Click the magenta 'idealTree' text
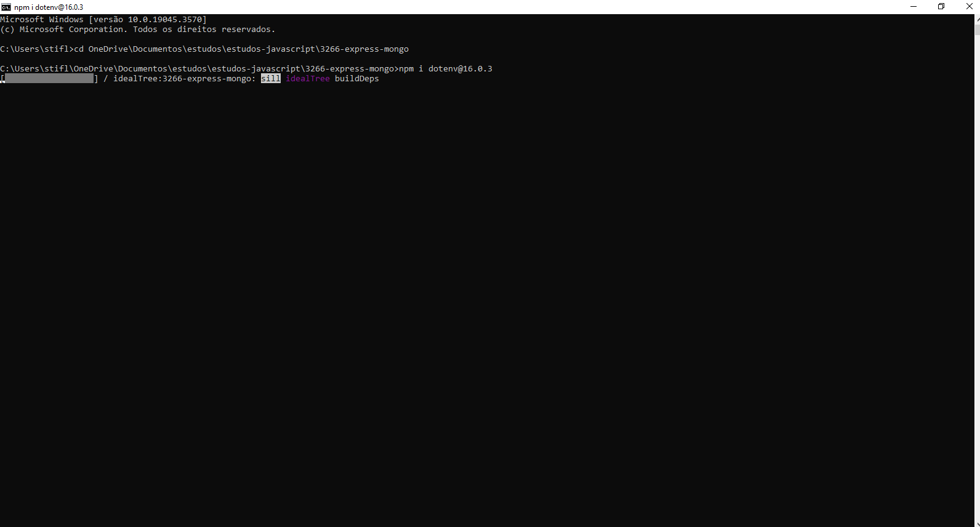The height and width of the screenshot is (527, 980). click(308, 79)
